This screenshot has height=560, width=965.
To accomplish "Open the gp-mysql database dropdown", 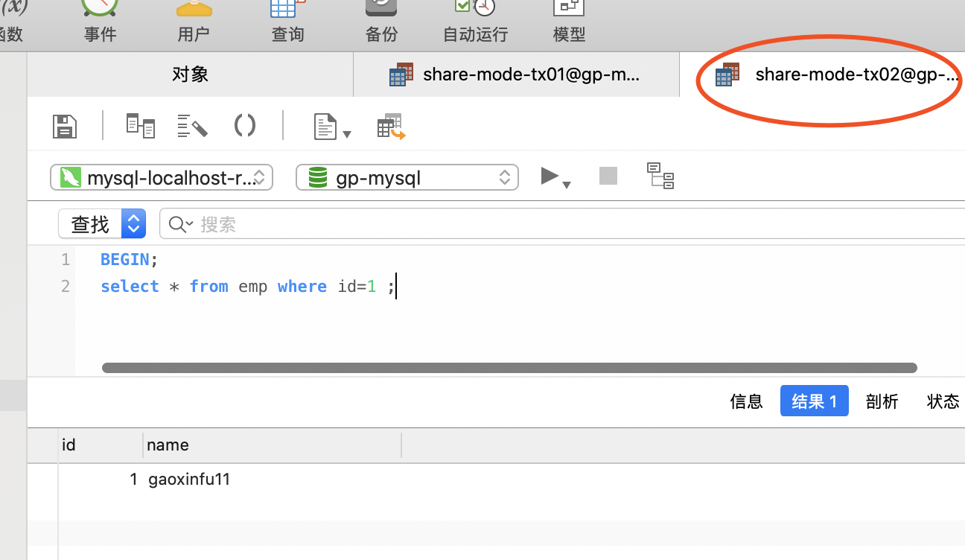I will [407, 177].
